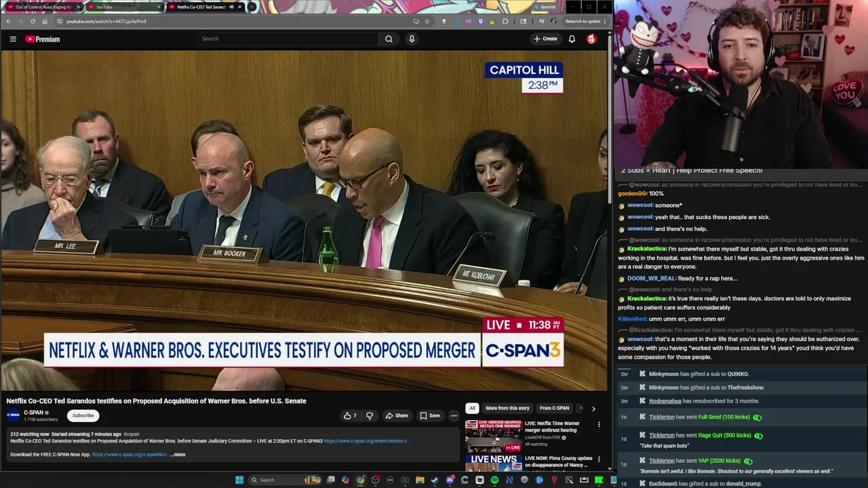The image size is (868, 488).
Task: Open C-SPAN channel avatar
Action: 14,415
